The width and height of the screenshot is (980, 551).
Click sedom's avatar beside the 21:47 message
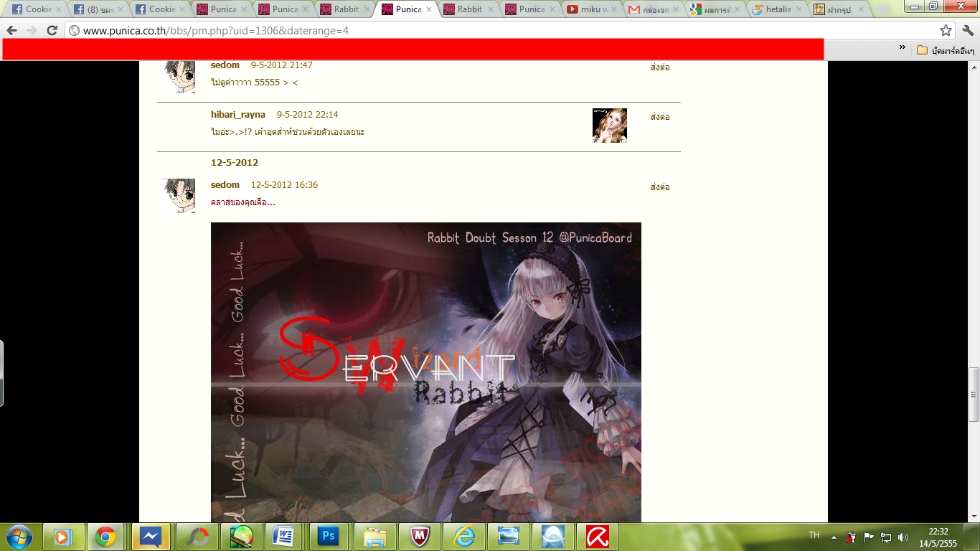179,76
